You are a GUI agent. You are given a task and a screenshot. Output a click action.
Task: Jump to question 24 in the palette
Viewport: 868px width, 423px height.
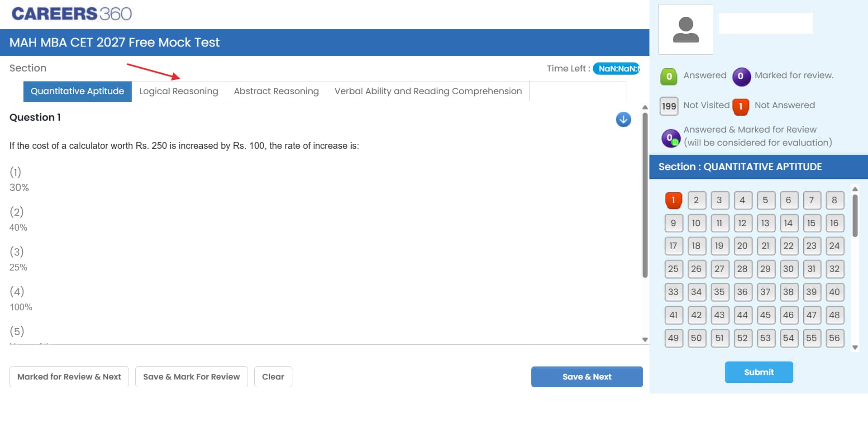coord(835,246)
